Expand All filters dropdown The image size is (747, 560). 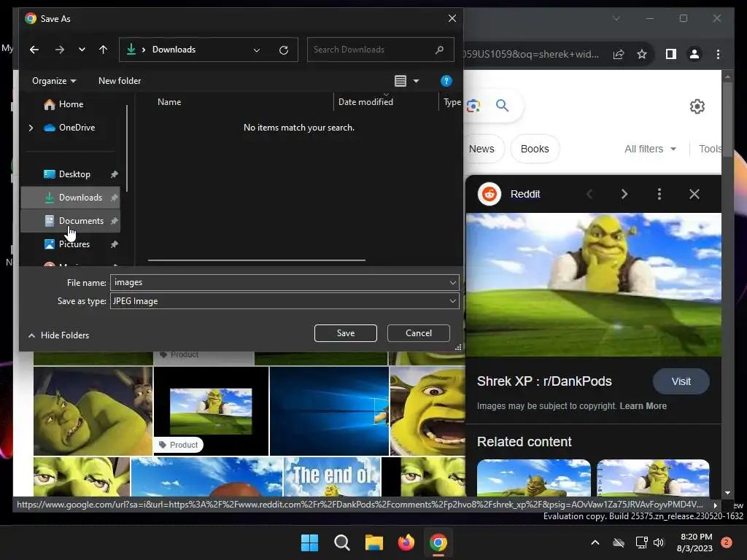[x=650, y=149]
